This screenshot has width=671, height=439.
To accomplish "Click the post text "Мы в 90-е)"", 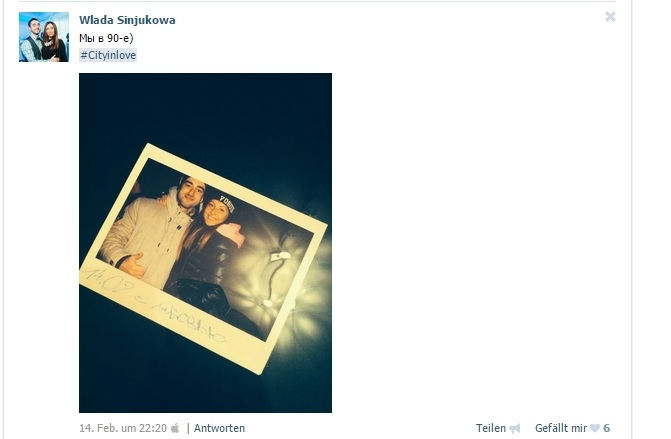I will [106, 38].
